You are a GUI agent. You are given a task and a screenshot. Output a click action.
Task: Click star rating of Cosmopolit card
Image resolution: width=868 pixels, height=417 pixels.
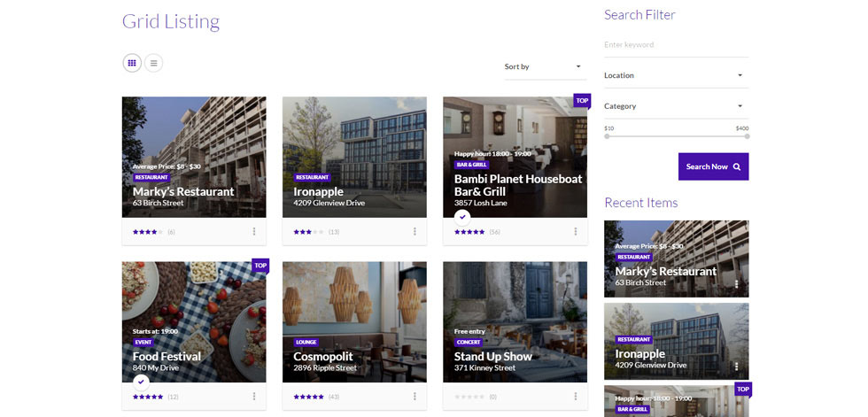coord(308,398)
